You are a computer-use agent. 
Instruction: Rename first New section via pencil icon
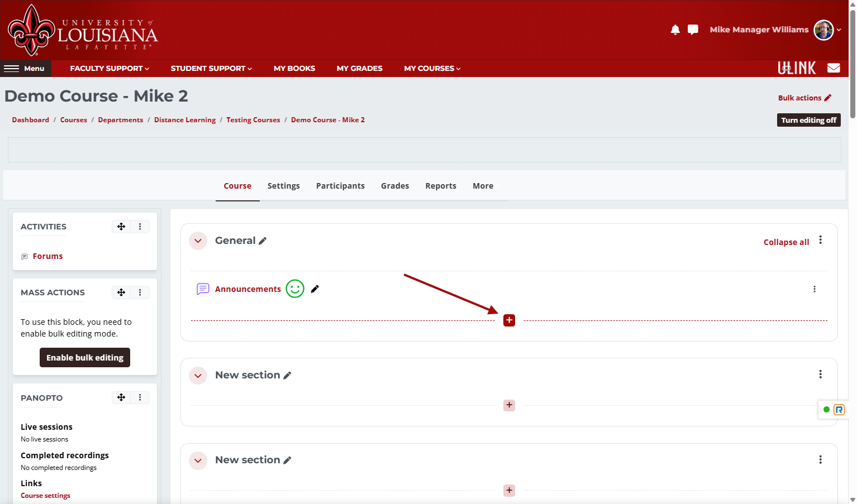[287, 376]
